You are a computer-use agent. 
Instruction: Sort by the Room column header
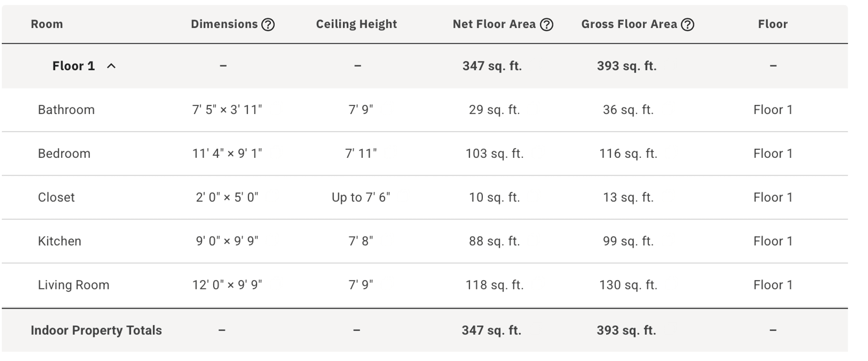tap(47, 24)
